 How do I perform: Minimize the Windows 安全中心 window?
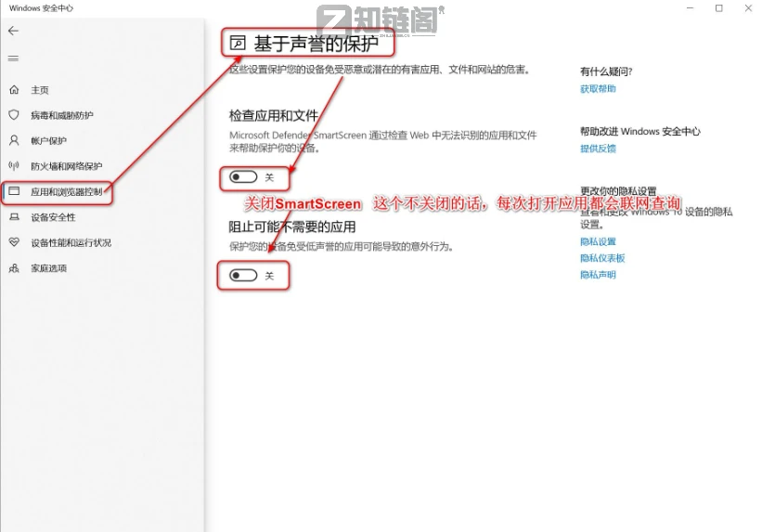coord(691,7)
